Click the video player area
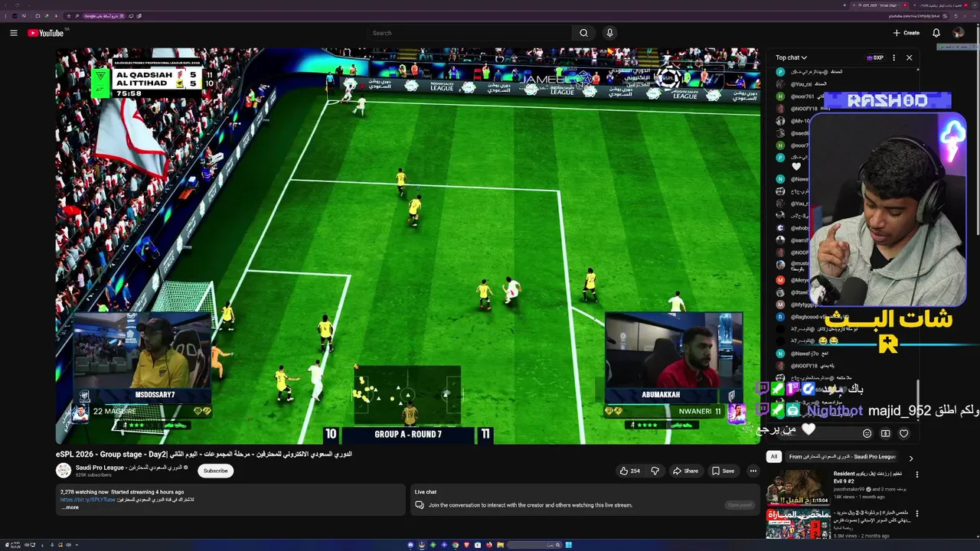980x551 pixels. (408, 246)
